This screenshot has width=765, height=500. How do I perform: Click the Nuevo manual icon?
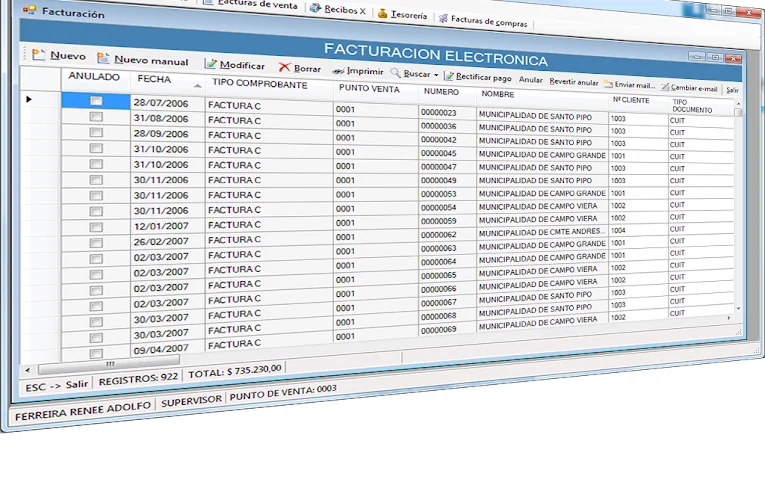tap(103, 58)
